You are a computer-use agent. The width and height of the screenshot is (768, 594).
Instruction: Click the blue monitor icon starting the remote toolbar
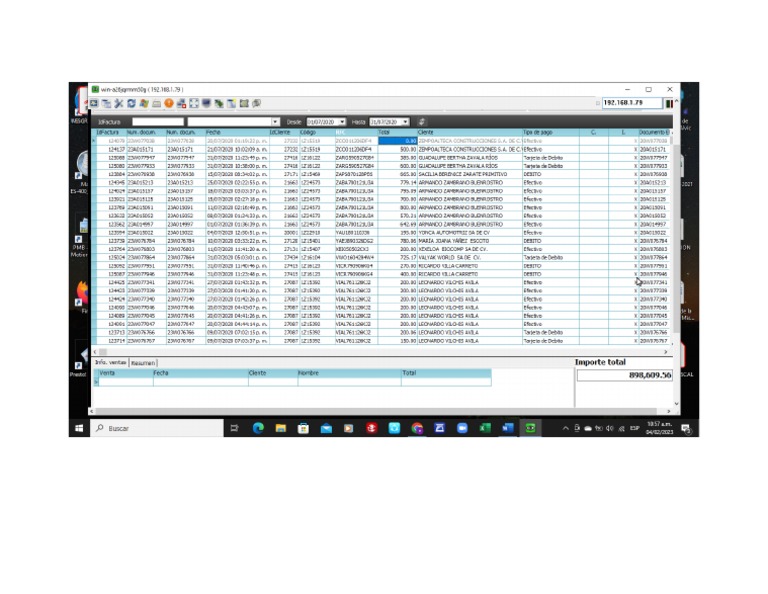pyautogui.click(x=94, y=103)
